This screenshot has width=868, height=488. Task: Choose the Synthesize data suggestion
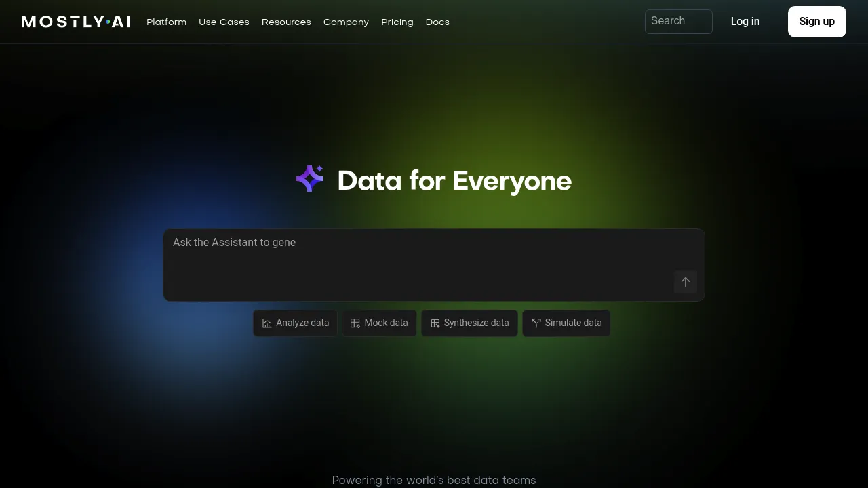(469, 323)
